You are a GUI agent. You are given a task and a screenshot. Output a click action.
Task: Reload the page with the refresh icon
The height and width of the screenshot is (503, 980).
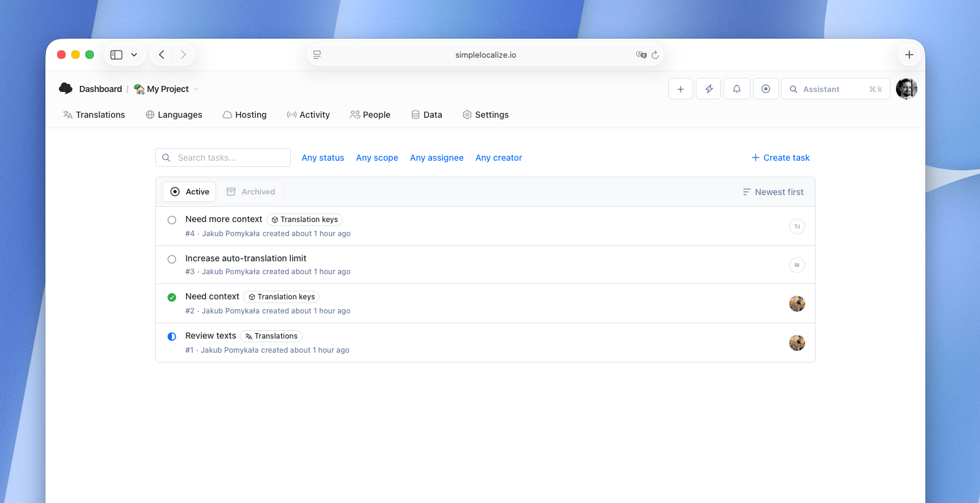pos(655,55)
